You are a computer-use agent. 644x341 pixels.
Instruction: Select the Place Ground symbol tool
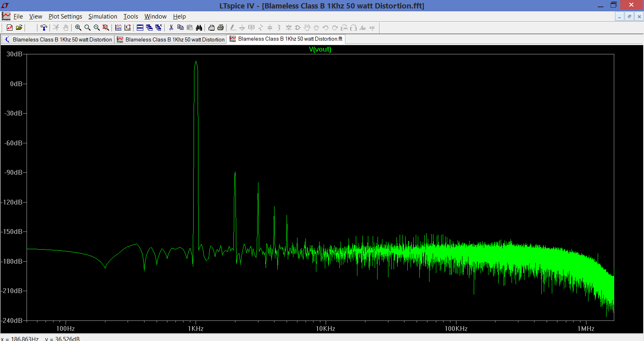click(242, 28)
